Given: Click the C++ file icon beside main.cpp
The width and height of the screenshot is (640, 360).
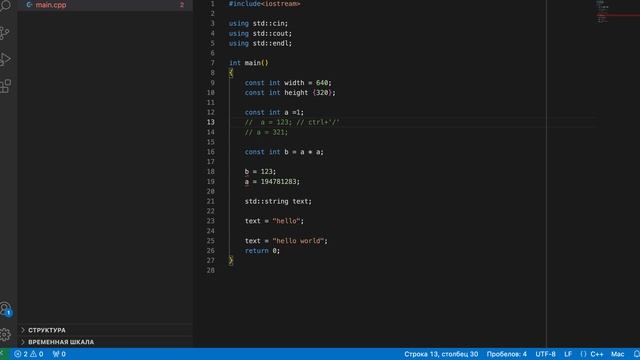Looking at the screenshot, I should pos(29,5).
